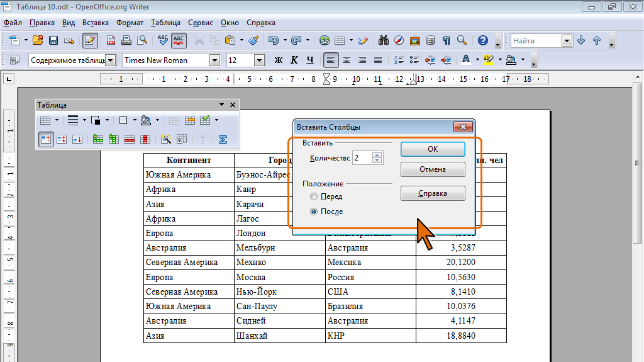Click Отмена button in dialog
Screen dimensions: 644x362
pyautogui.click(x=433, y=169)
